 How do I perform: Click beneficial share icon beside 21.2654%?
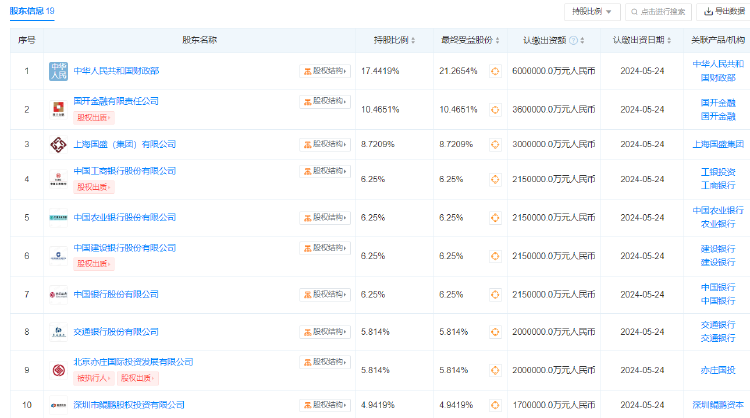(x=495, y=71)
